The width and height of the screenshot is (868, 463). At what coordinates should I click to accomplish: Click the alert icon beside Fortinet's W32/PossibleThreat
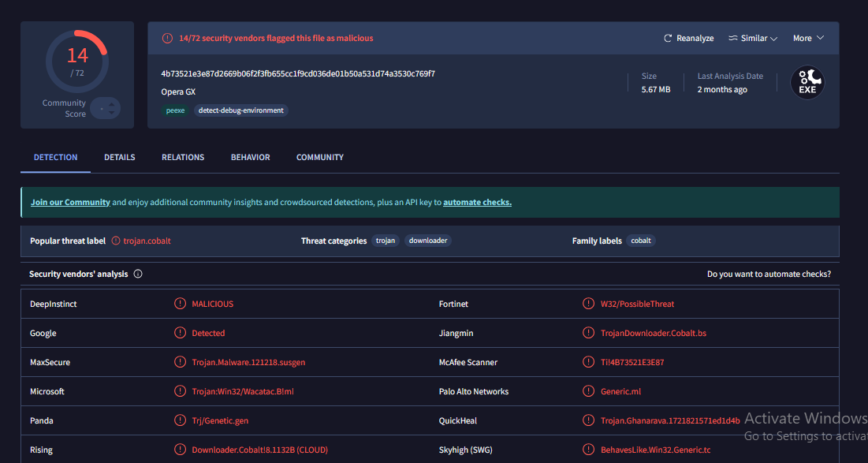[x=587, y=304]
